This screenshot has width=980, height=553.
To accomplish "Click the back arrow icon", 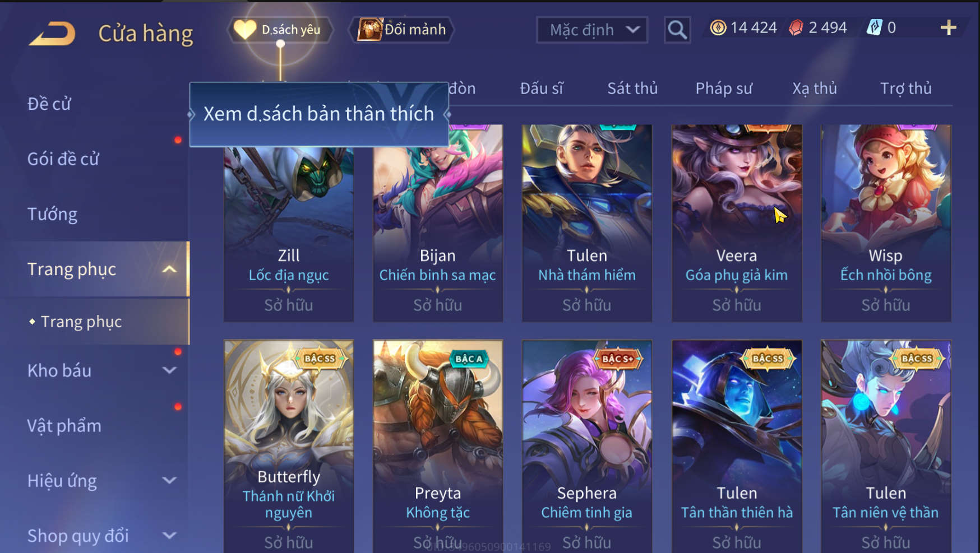I will point(52,34).
